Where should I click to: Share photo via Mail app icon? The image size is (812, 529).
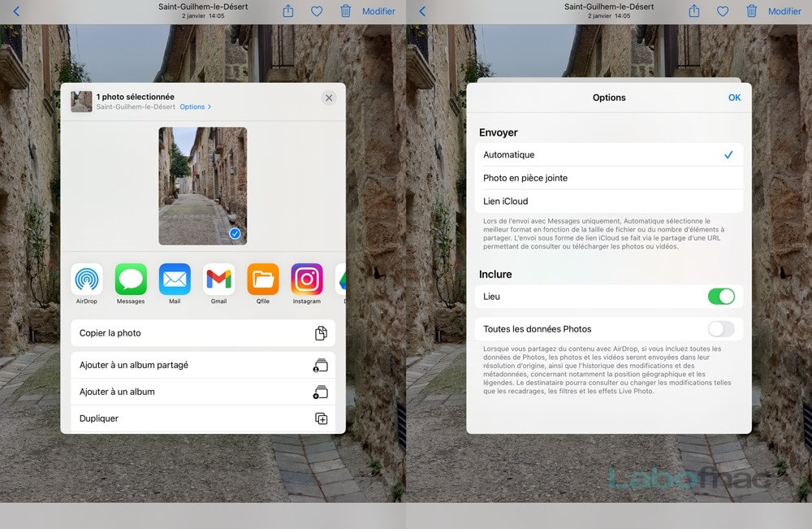pyautogui.click(x=175, y=280)
